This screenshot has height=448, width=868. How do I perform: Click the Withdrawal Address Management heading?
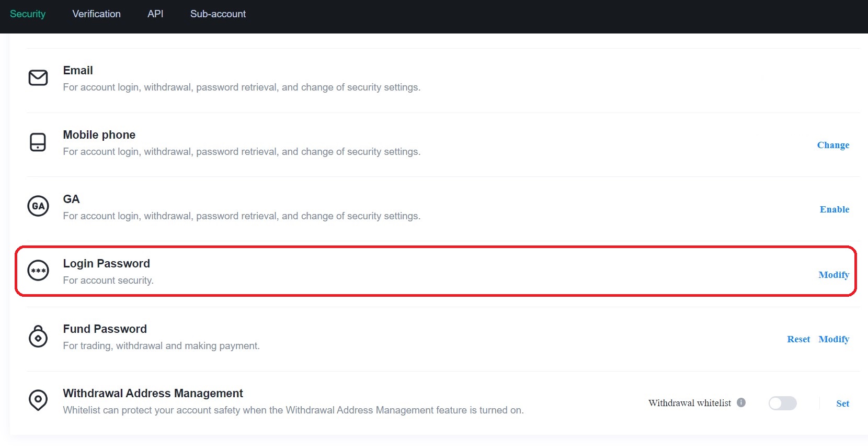[x=153, y=394]
